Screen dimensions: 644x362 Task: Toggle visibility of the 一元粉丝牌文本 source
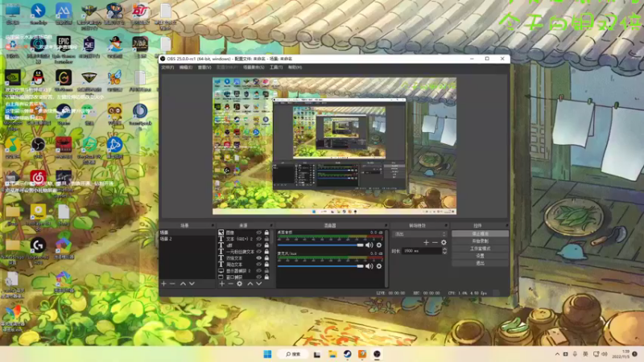click(258, 252)
